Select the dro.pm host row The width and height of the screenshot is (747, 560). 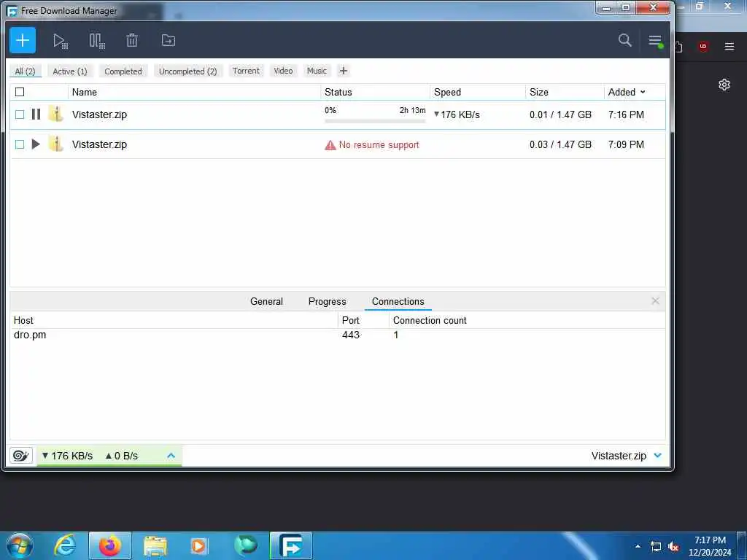(337, 335)
